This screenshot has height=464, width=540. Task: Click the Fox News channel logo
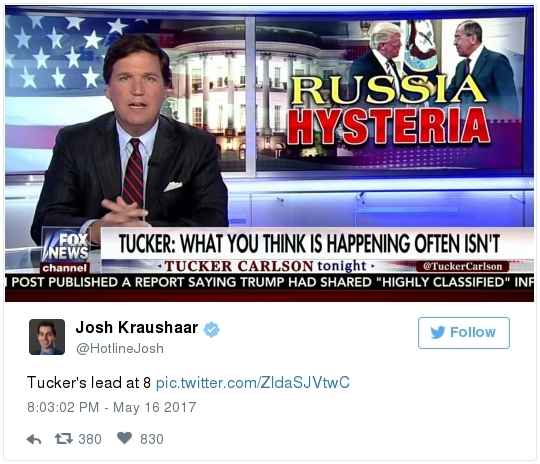(x=65, y=251)
